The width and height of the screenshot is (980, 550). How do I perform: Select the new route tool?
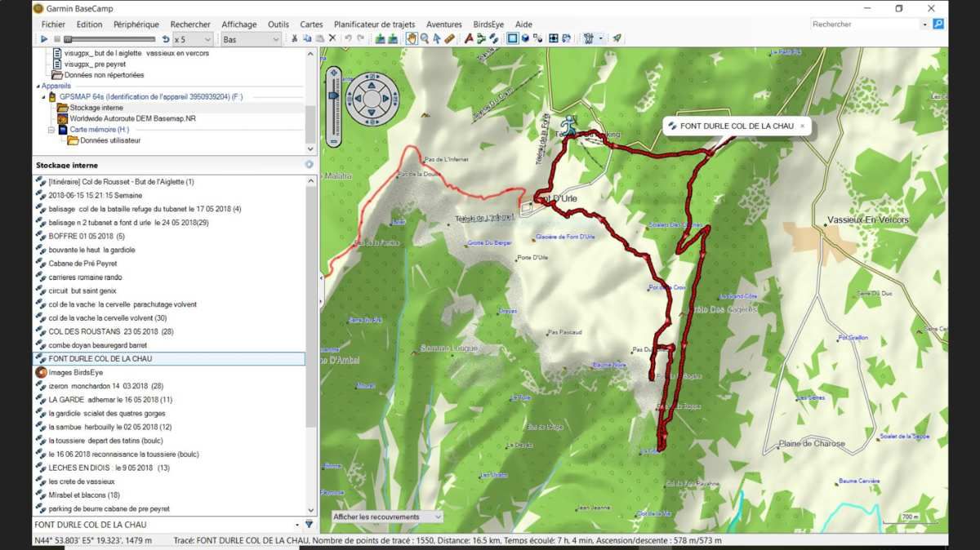click(481, 38)
